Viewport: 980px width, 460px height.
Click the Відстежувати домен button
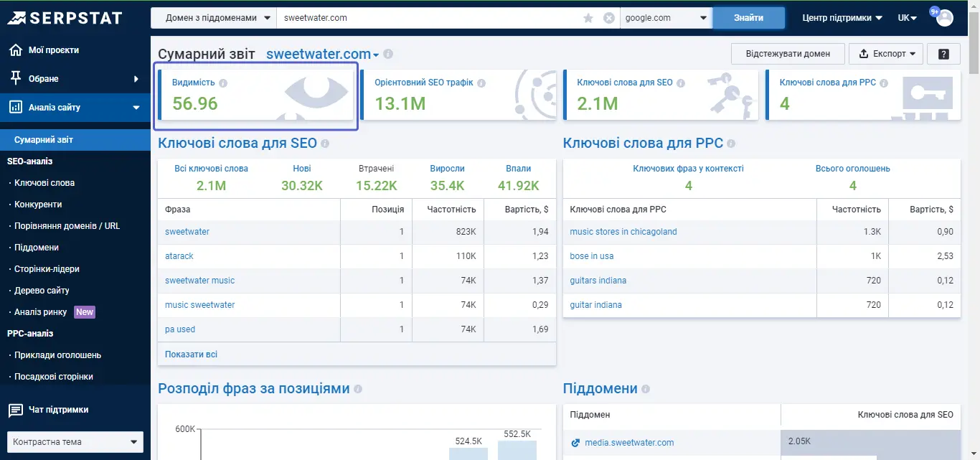pyautogui.click(x=788, y=54)
